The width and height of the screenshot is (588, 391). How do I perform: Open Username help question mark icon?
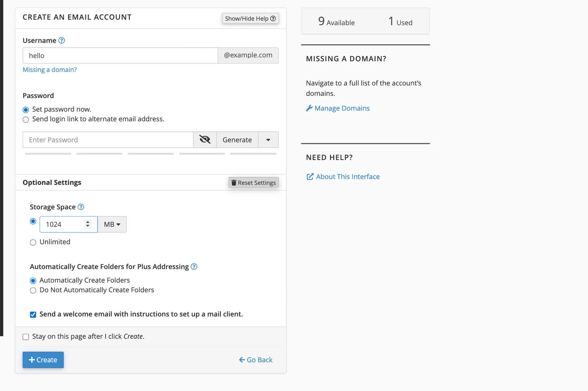(x=62, y=40)
